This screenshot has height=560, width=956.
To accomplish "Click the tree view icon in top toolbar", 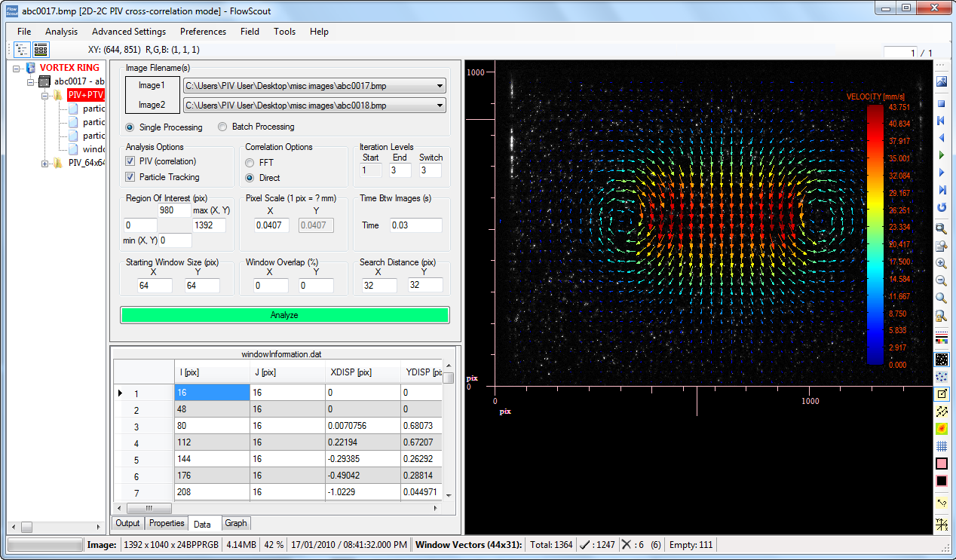I will pyautogui.click(x=21, y=50).
